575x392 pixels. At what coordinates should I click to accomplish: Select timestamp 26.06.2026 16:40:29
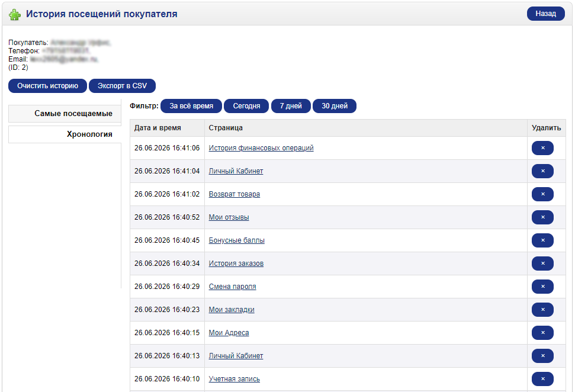[167, 287]
